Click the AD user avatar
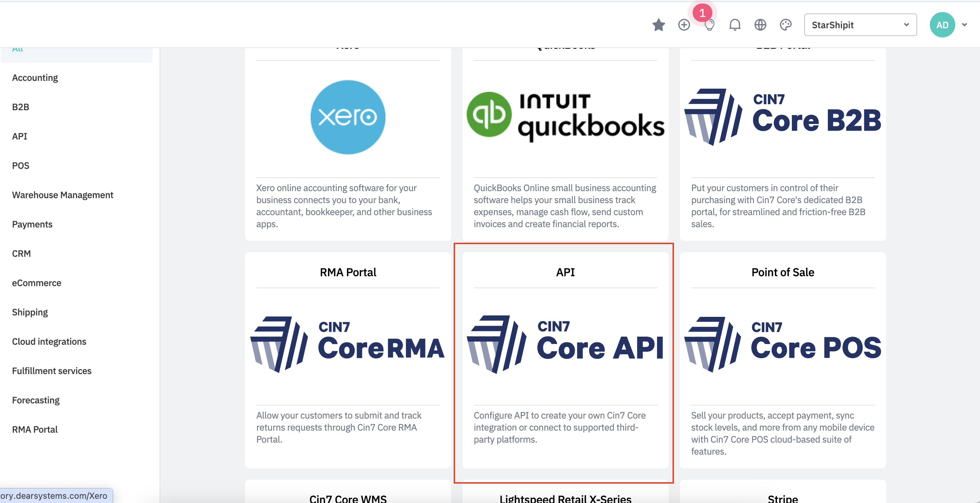The width and height of the screenshot is (980, 503). coord(942,25)
